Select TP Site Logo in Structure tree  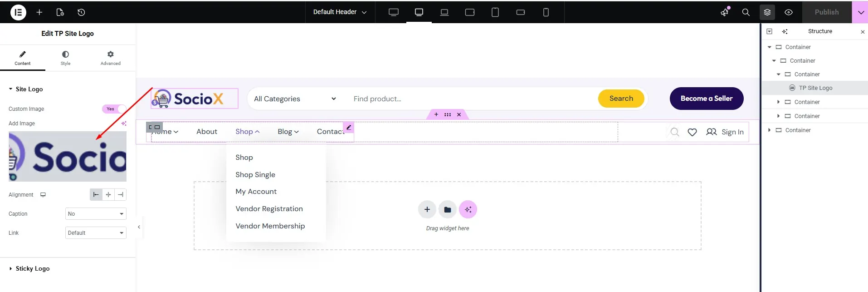815,88
